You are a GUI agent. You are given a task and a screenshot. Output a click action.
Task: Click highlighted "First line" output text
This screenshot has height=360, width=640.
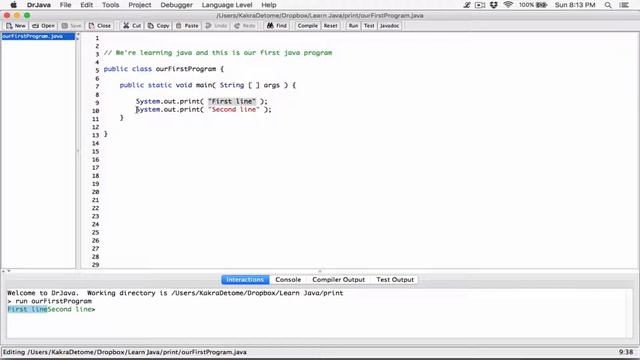27,309
